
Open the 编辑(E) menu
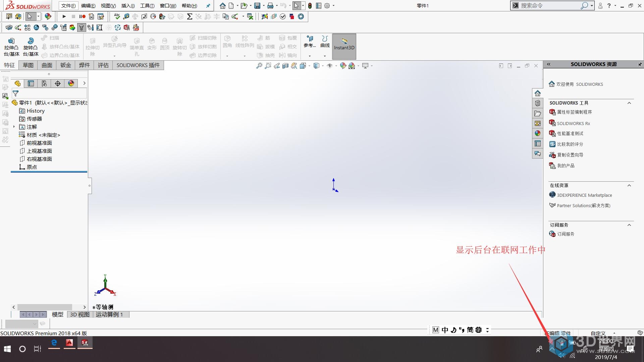click(88, 6)
